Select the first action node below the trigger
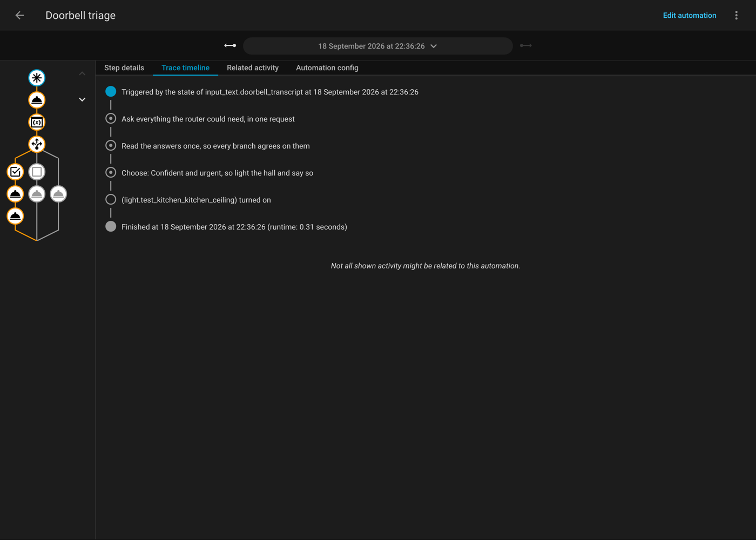The image size is (756, 540). [x=37, y=100]
